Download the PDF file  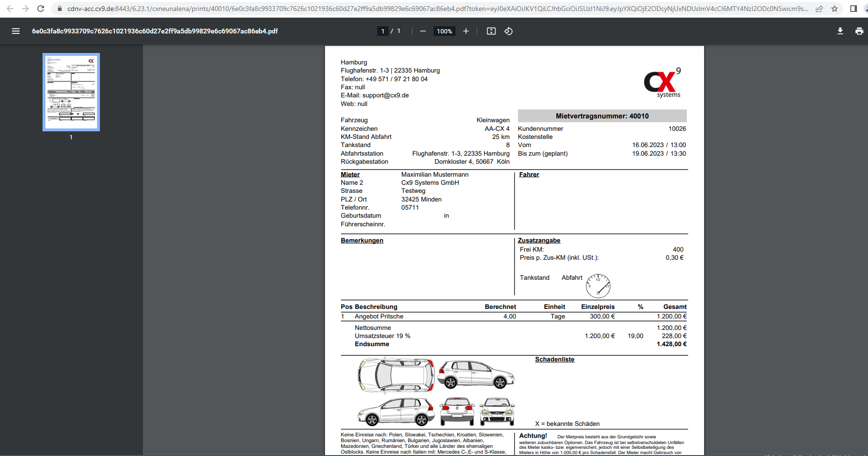coord(840,31)
